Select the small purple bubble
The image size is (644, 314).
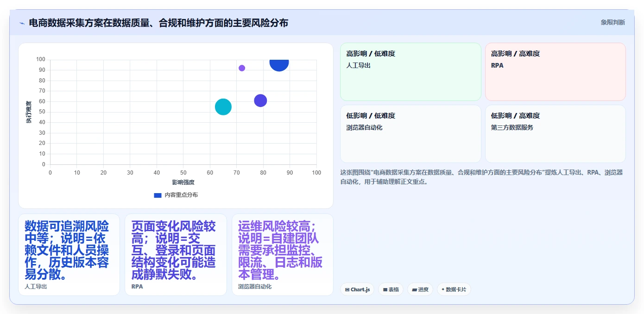[242, 68]
